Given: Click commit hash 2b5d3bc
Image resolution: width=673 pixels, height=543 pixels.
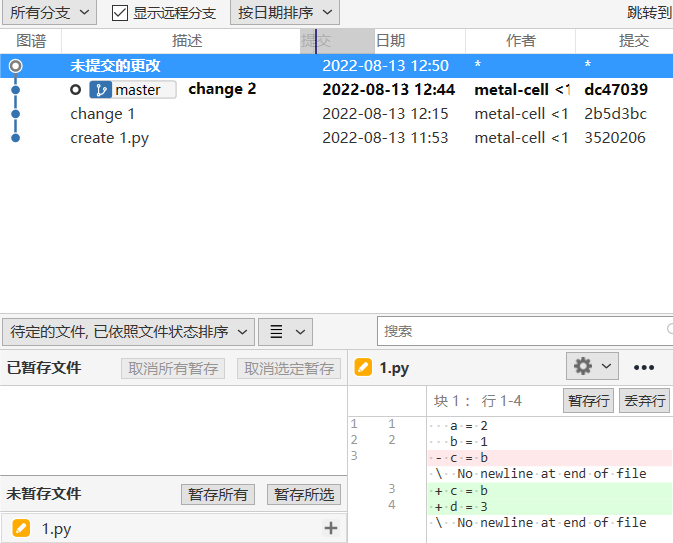Looking at the screenshot, I should pyautogui.click(x=615, y=114).
